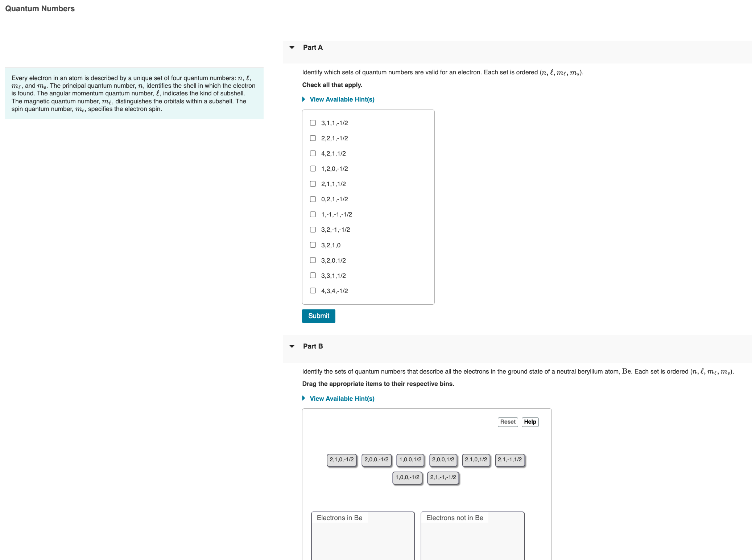
Task: Pick the 2,1,-1,1/2 tile
Action: pyautogui.click(x=510, y=460)
